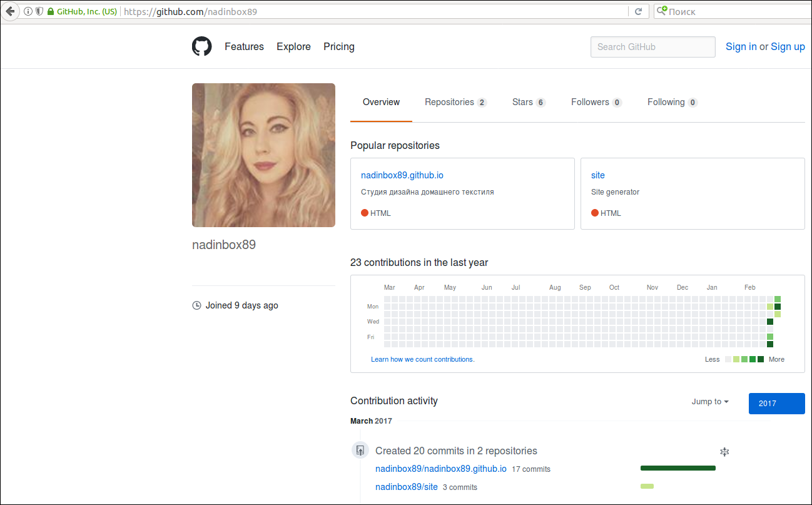Image resolution: width=812 pixels, height=505 pixels.
Task: Open the site popular repository
Action: tap(598, 175)
